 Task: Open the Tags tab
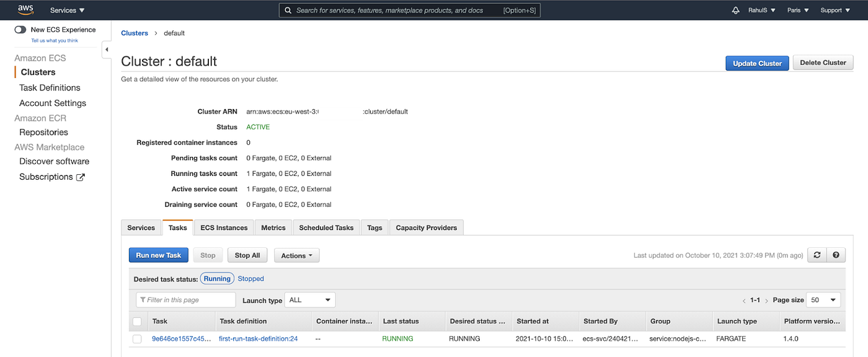(374, 228)
